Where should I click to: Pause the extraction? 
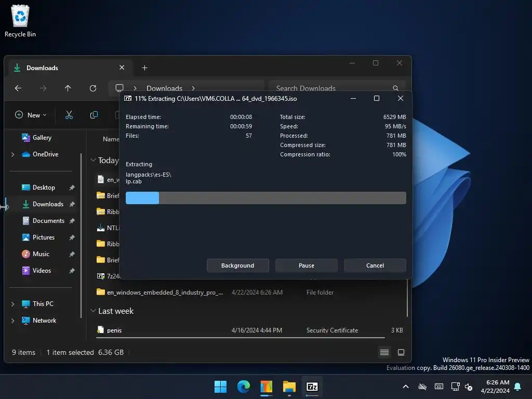pyautogui.click(x=307, y=265)
